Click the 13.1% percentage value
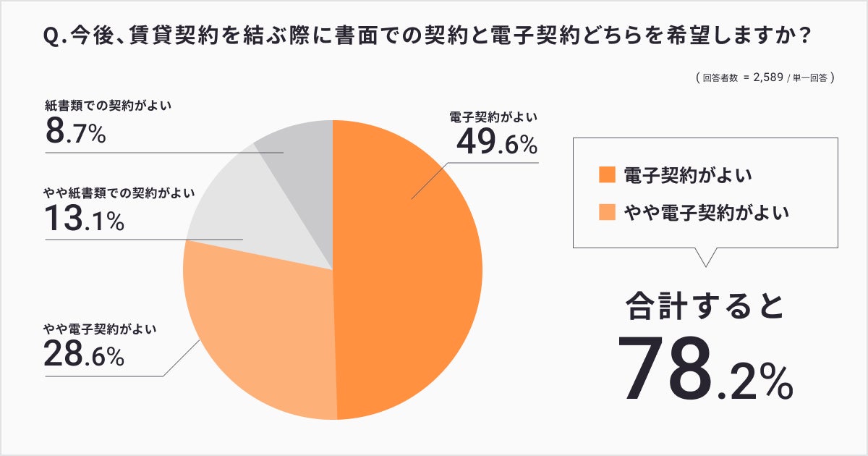The width and height of the screenshot is (868, 456). point(84,220)
